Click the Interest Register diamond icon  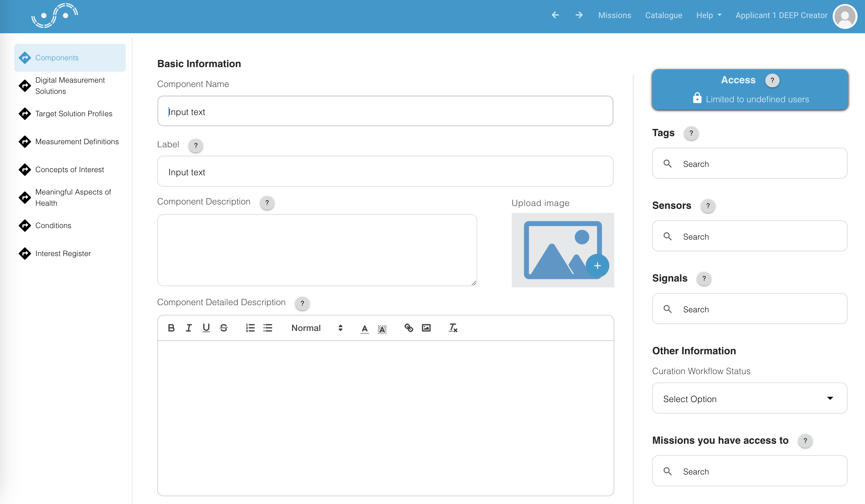[25, 253]
